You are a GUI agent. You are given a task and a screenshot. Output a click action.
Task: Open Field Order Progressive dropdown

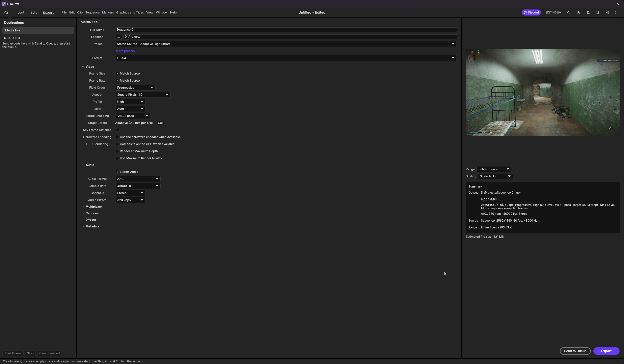tap(135, 88)
